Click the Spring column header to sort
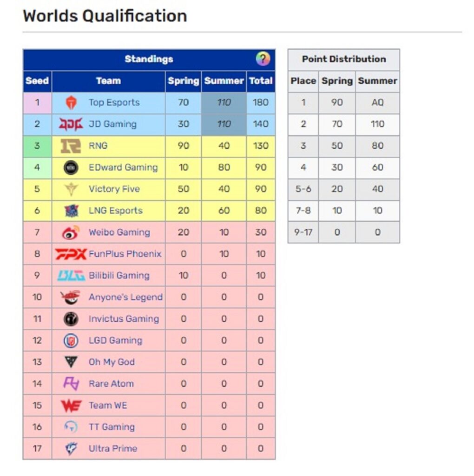This screenshot has width=474, height=476. pyautogui.click(x=183, y=81)
